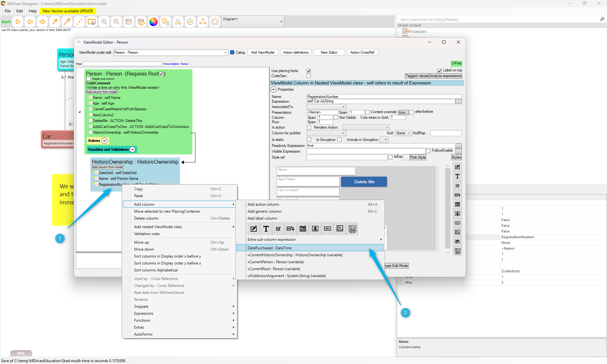The image size is (607, 364).
Task: Choose Delete column from context menu
Action: pyautogui.click(x=146, y=218)
